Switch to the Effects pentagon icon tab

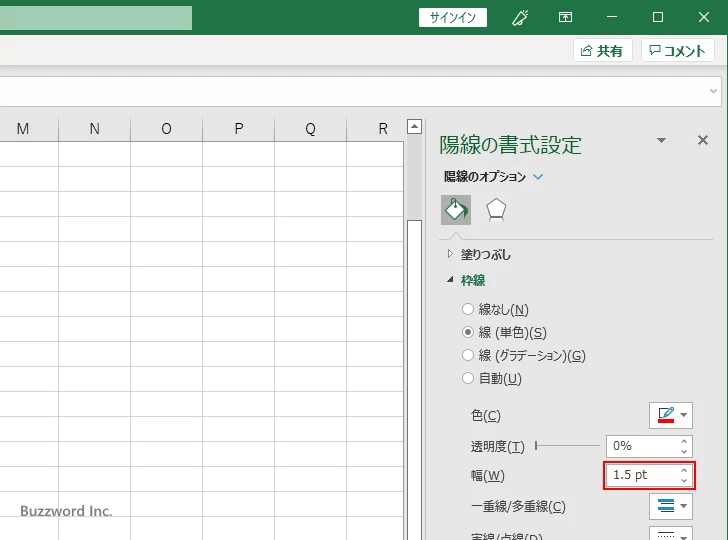(496, 210)
